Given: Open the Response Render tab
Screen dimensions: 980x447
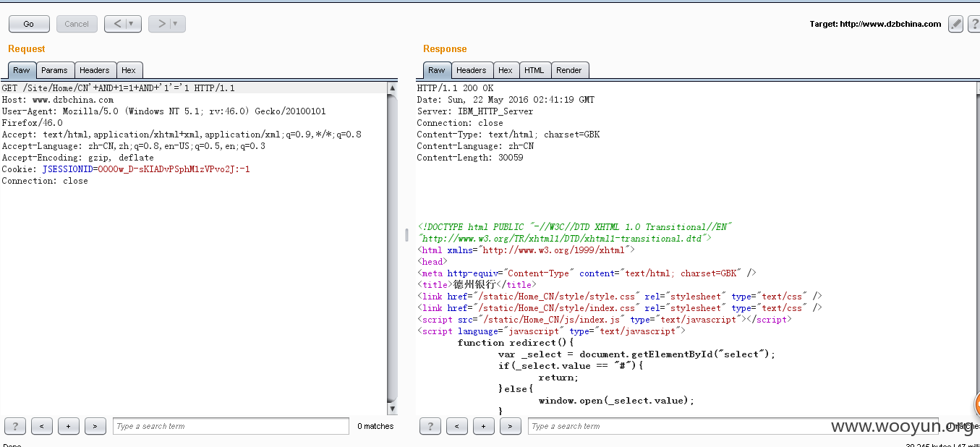Looking at the screenshot, I should pos(569,70).
